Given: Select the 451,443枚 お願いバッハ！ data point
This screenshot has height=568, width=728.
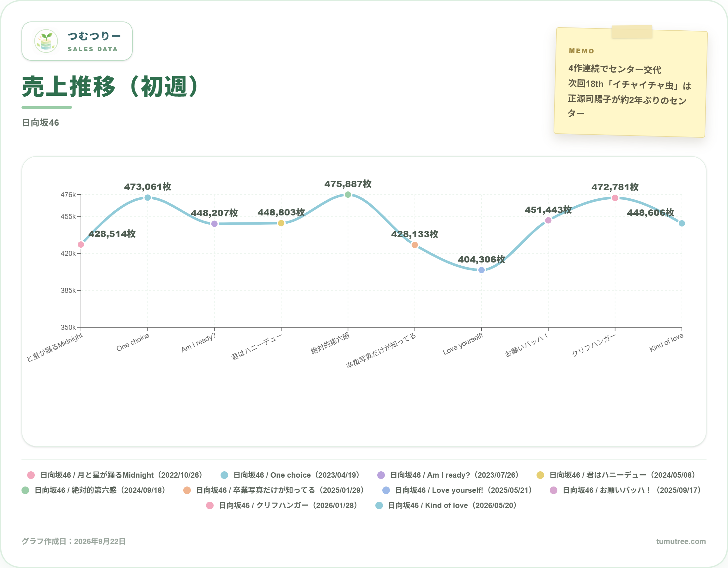Looking at the screenshot, I should 548,220.
